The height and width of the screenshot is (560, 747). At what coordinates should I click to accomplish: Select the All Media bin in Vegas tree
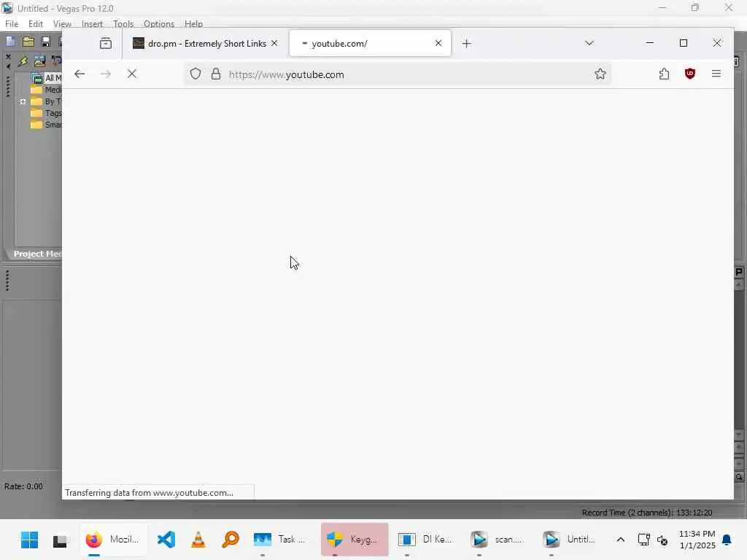click(x=47, y=77)
